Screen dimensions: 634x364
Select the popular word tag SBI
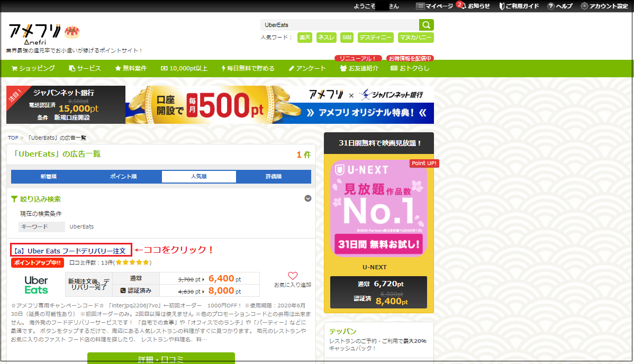point(347,38)
